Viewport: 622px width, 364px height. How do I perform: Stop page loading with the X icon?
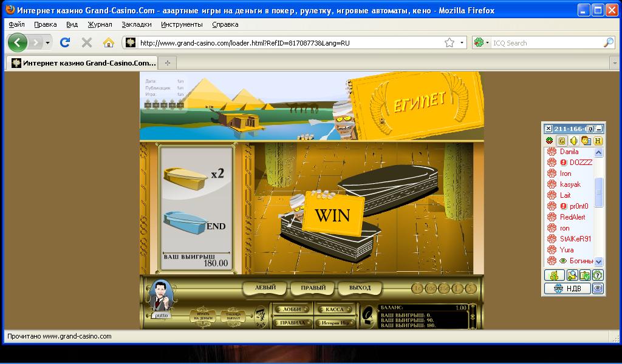[86, 42]
